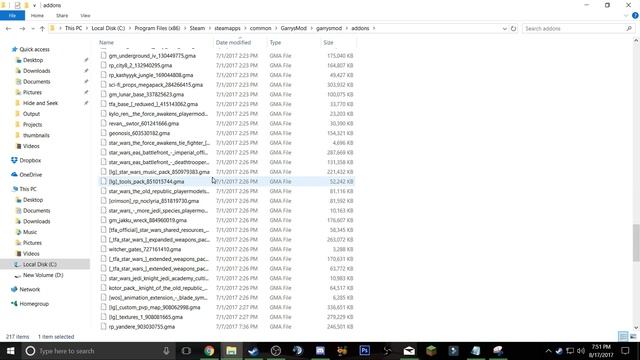Launch Chrome from the taskbar
Image resolution: width=640 pixels, height=360 pixels.
[x=209, y=351]
